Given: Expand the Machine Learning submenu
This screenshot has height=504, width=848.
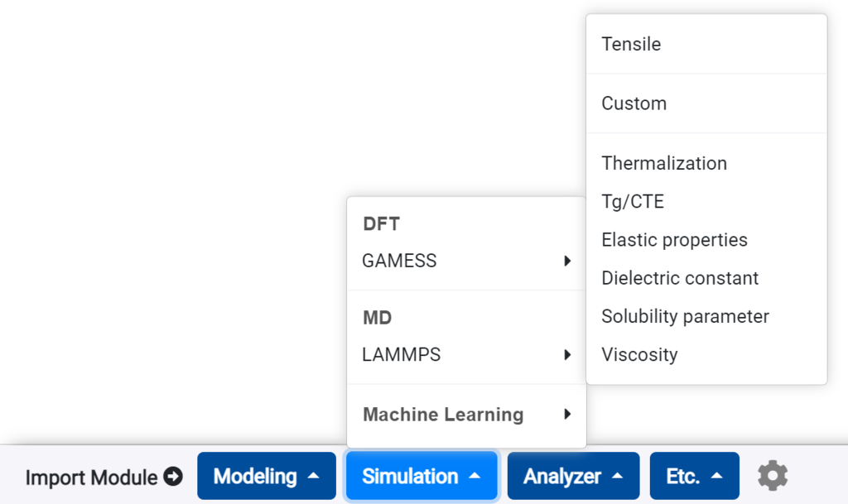Looking at the screenshot, I should point(442,415).
